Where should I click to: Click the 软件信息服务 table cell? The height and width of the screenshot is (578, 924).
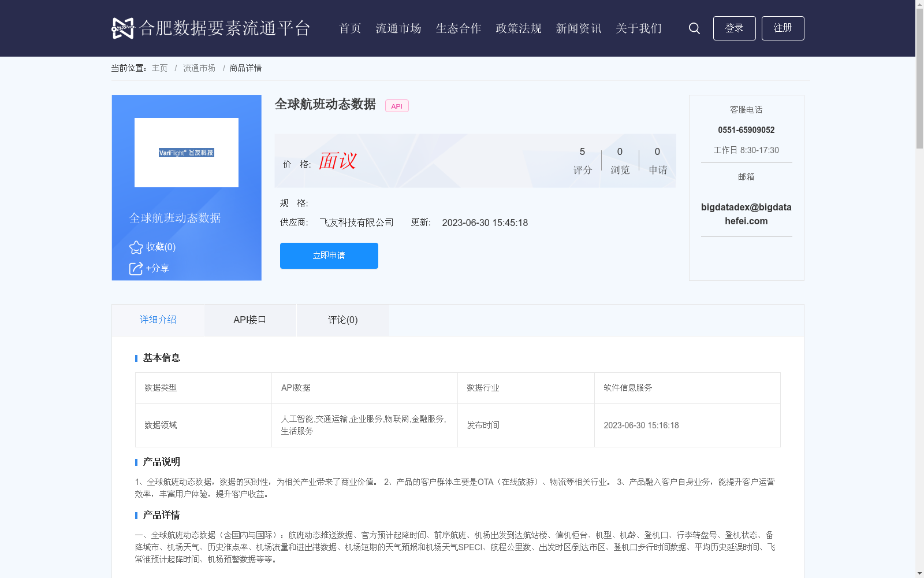(x=687, y=388)
